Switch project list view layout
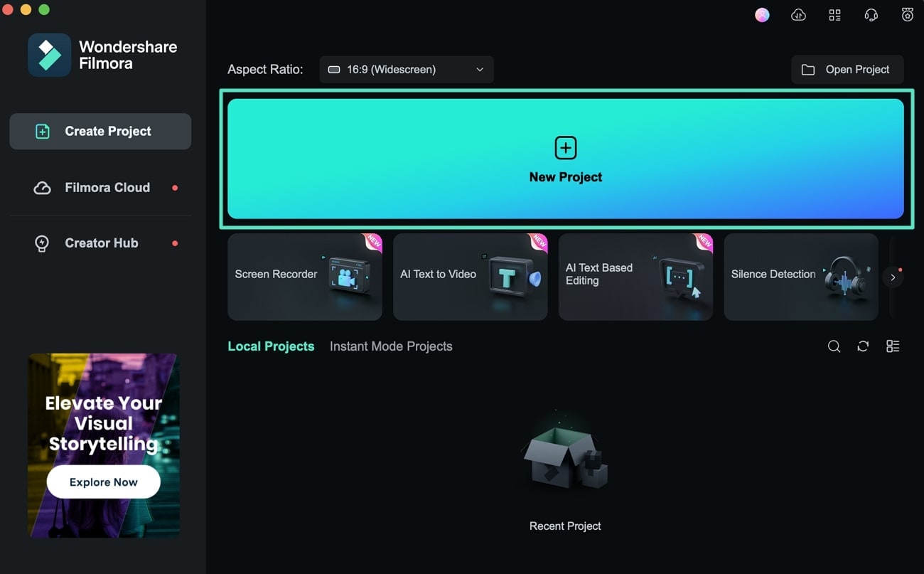 coord(893,346)
